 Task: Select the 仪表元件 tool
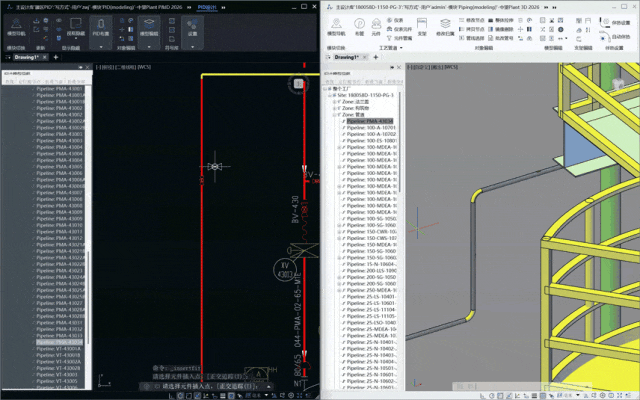(x=399, y=29)
